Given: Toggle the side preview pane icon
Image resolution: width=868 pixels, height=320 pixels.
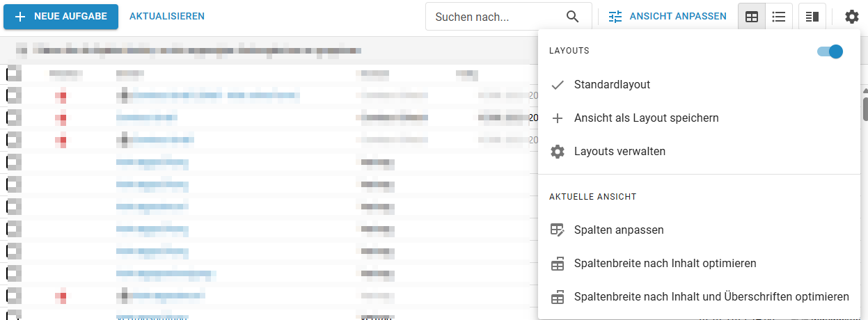Looking at the screenshot, I should (812, 17).
